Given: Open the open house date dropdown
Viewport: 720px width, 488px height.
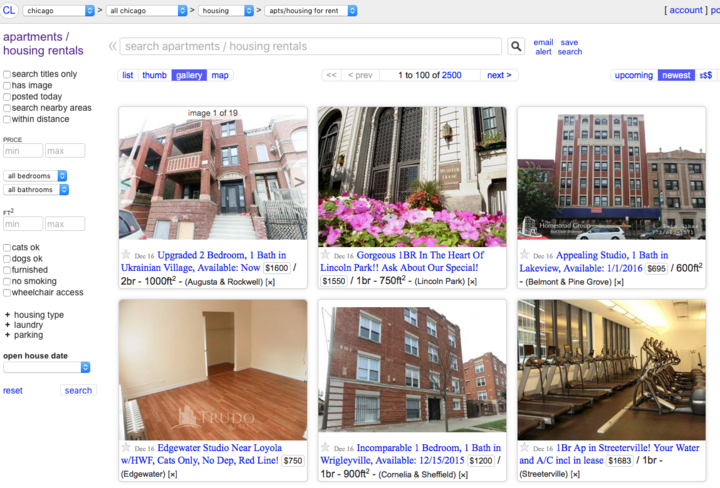Looking at the screenshot, I should pyautogui.click(x=47, y=367).
